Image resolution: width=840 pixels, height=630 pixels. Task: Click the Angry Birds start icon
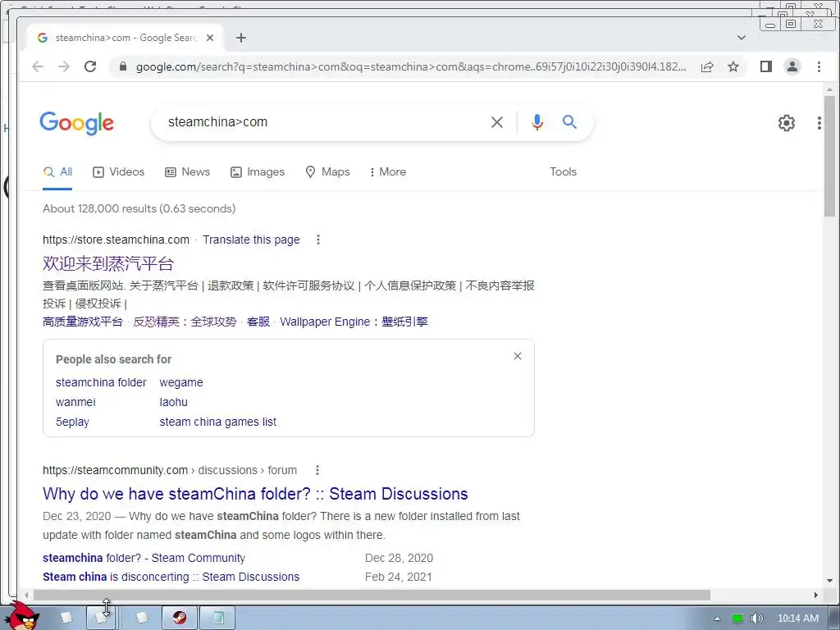21,616
